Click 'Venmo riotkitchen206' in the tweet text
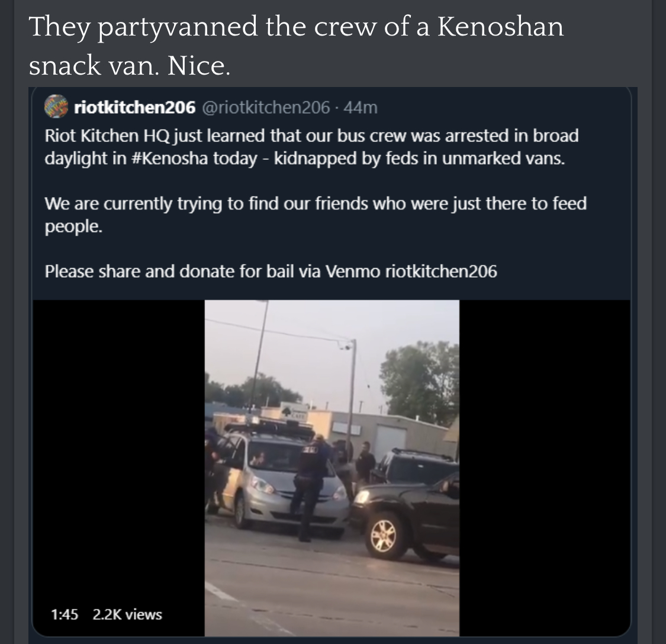The height and width of the screenshot is (644, 666). coord(411,272)
